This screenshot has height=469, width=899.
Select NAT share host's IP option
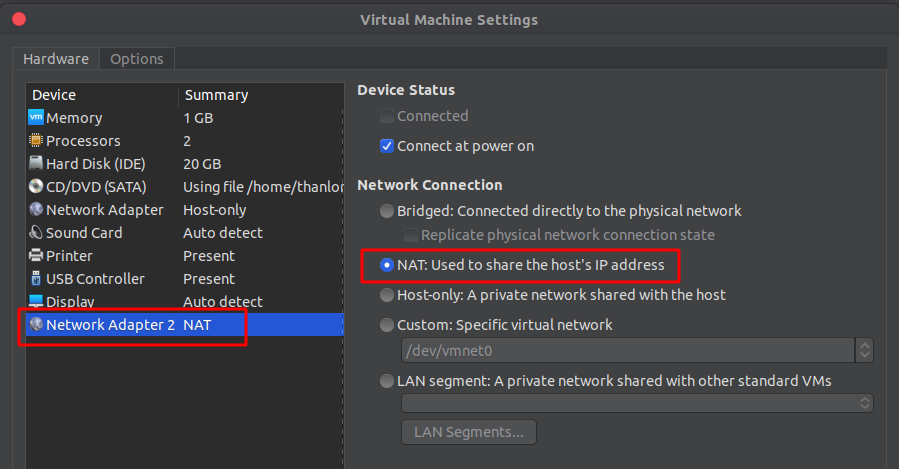tap(387, 265)
